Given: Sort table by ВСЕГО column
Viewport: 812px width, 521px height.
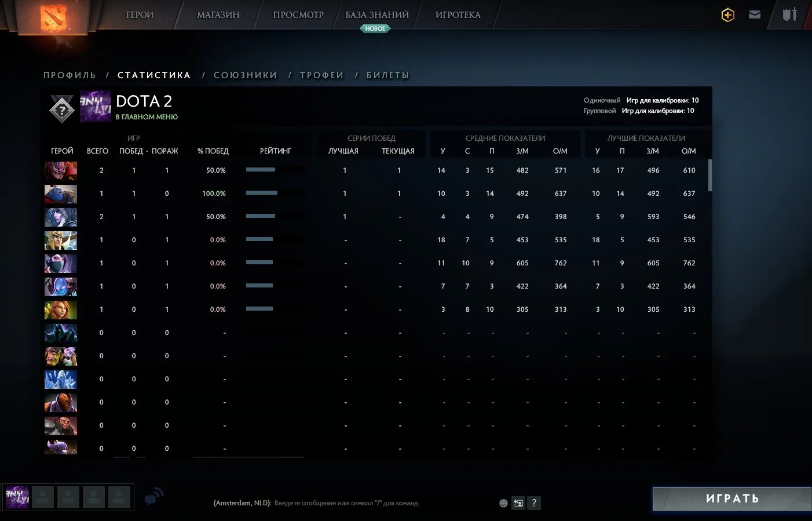Looking at the screenshot, I should pyautogui.click(x=97, y=151).
